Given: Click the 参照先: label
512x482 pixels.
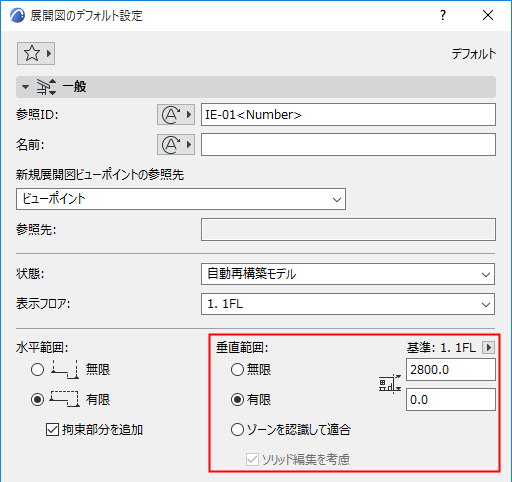Looking at the screenshot, I should (36, 229).
